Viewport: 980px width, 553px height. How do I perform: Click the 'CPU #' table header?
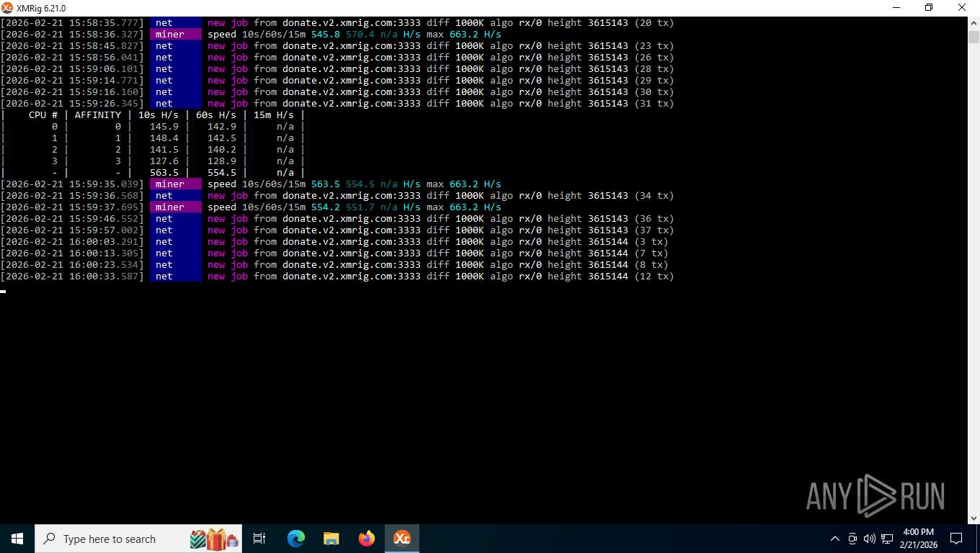tap(43, 115)
